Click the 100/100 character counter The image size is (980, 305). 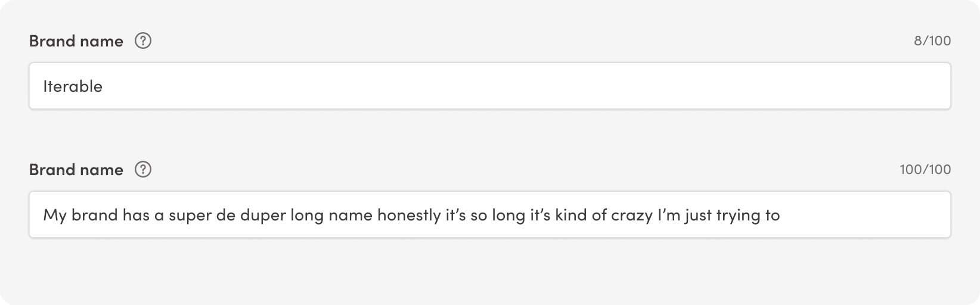pyautogui.click(x=925, y=170)
